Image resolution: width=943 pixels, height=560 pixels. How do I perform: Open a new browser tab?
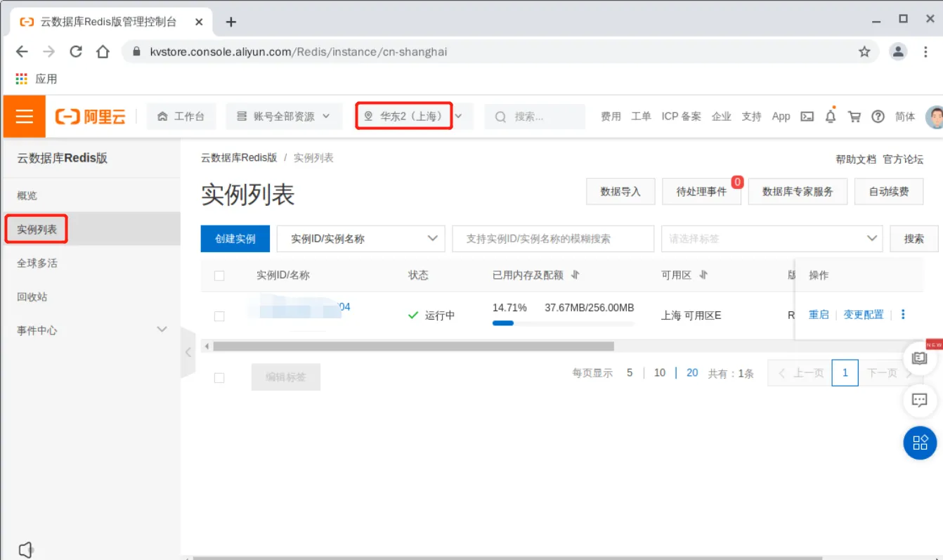click(230, 22)
